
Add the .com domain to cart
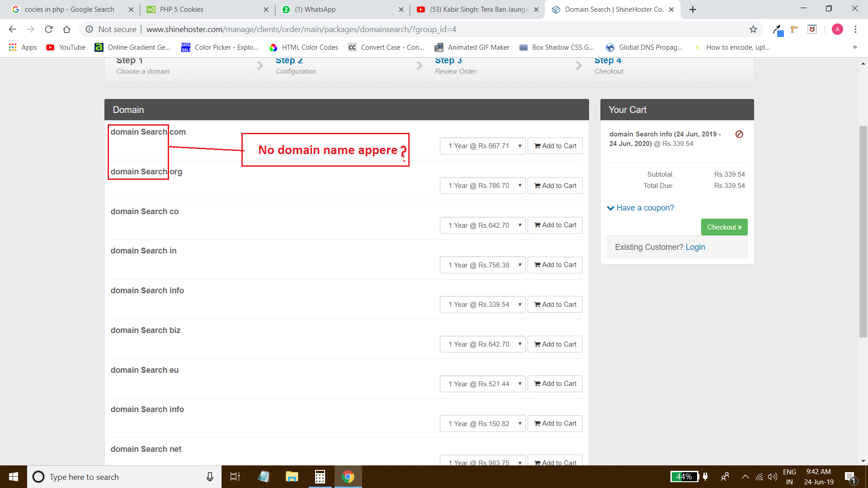pos(555,146)
